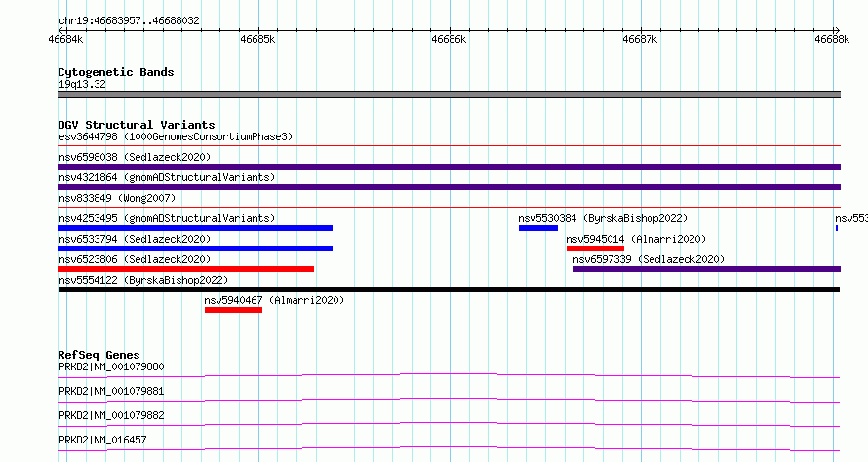Click the DGV Structural Variants track title

point(137,125)
